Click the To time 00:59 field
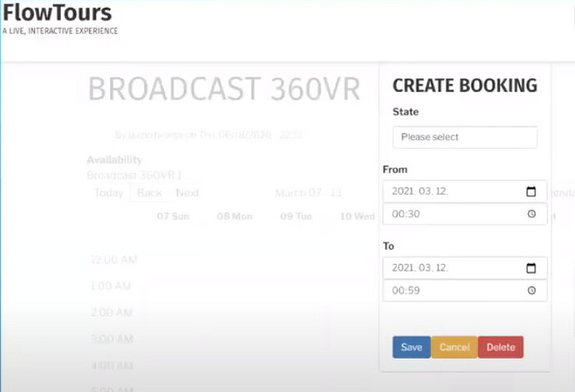 point(465,290)
